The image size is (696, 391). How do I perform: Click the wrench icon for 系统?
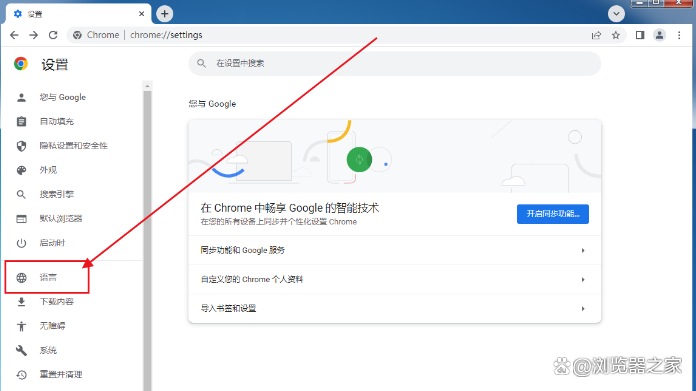pyautogui.click(x=21, y=350)
